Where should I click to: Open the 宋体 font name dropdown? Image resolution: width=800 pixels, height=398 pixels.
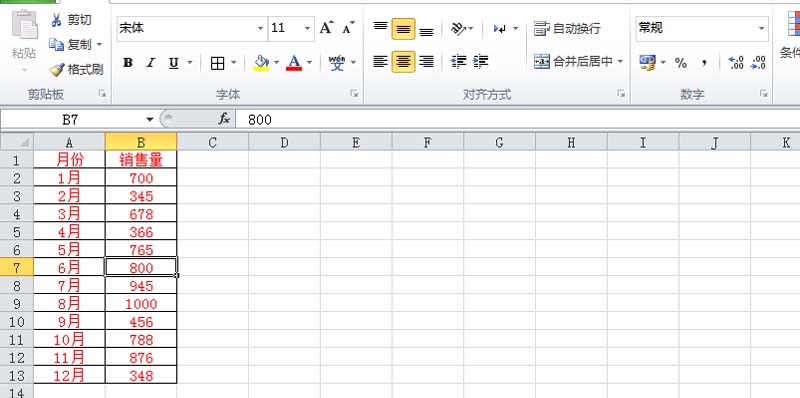click(261, 29)
